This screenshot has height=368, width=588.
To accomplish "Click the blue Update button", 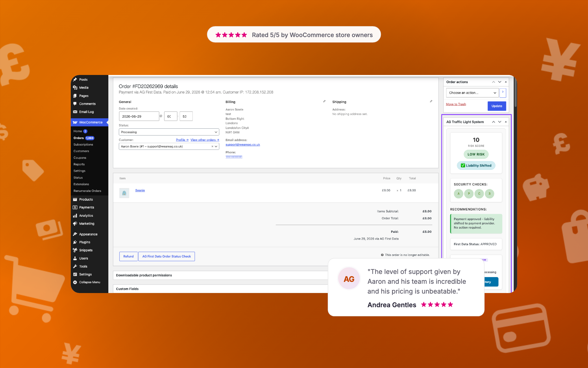I will [x=497, y=106].
